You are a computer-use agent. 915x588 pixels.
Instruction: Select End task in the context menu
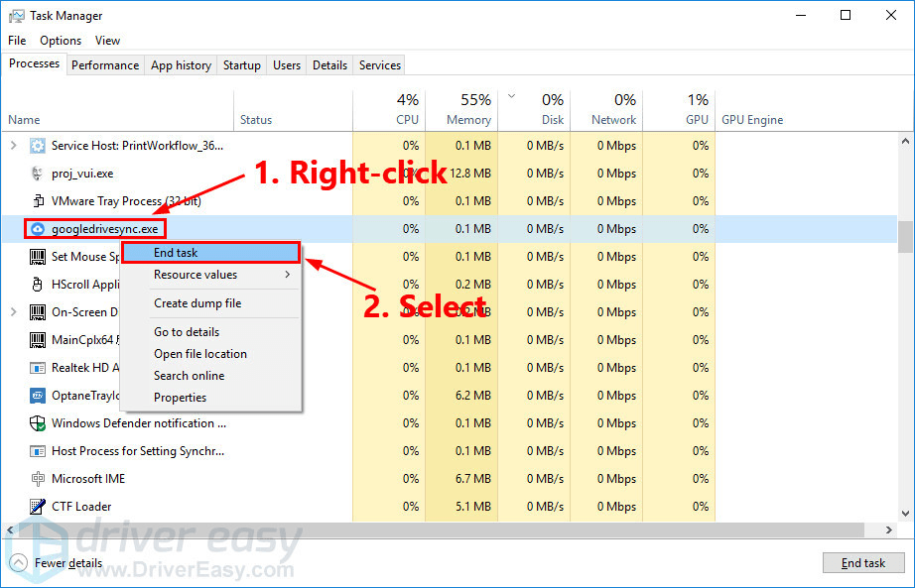176,253
